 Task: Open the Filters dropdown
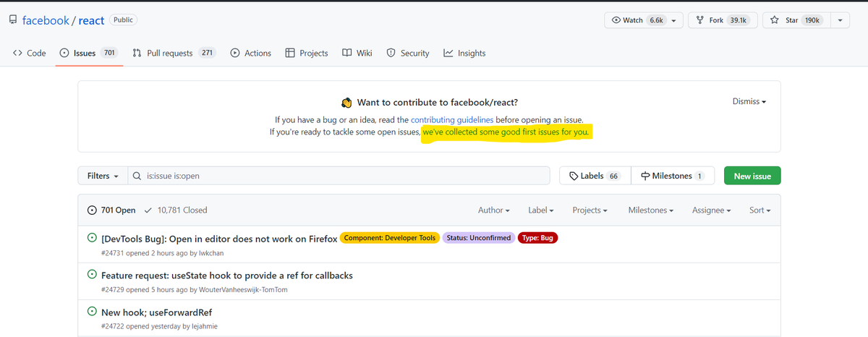tap(103, 176)
